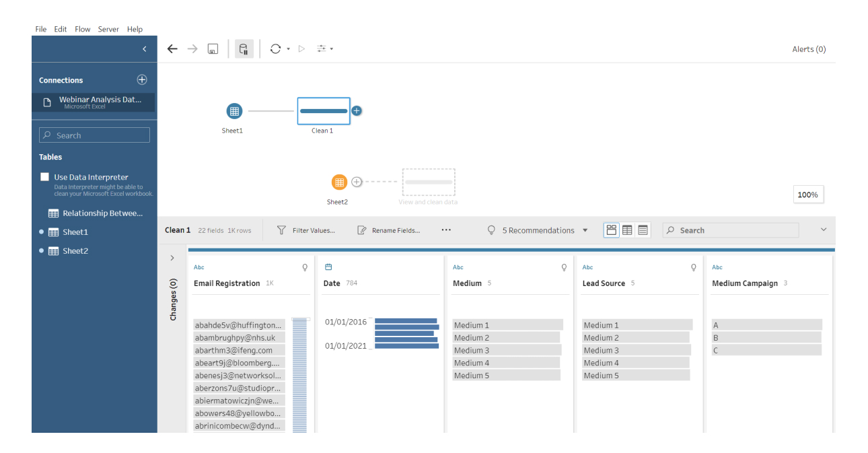The width and height of the screenshot is (868, 453).
Task: Select value A in Medium Campaign
Action: [x=766, y=325]
